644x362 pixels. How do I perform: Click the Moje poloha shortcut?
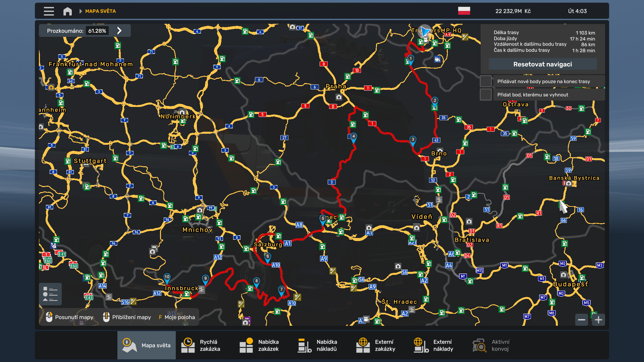(x=177, y=317)
